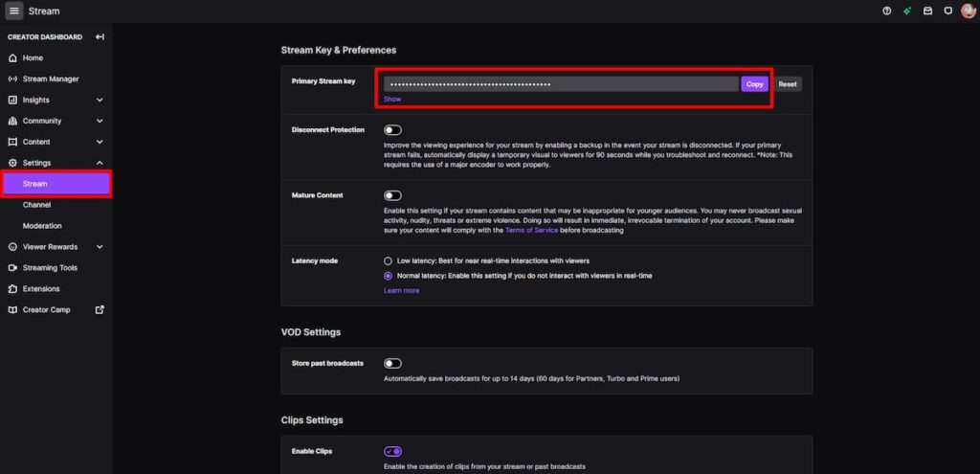
Task: Click the Content frame icon
Action: tap(12, 142)
